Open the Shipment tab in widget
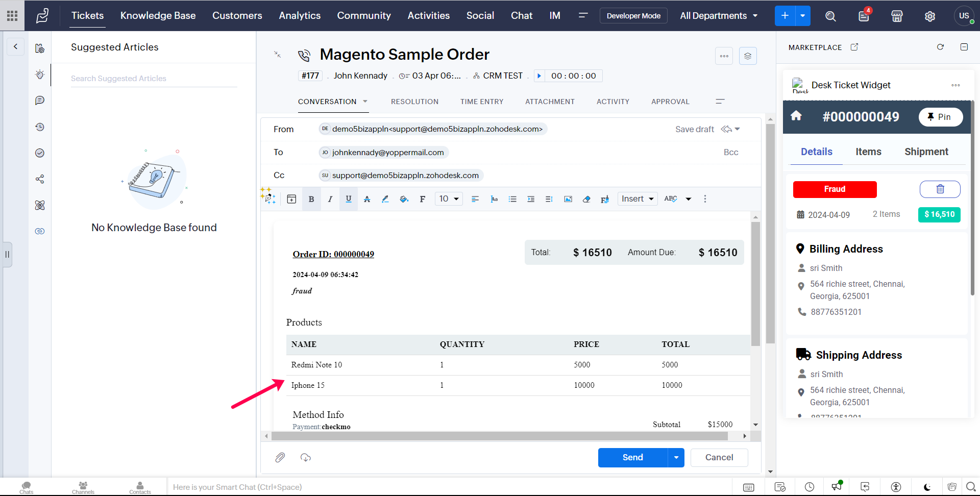Screen dimensions: 980x496 (926, 152)
